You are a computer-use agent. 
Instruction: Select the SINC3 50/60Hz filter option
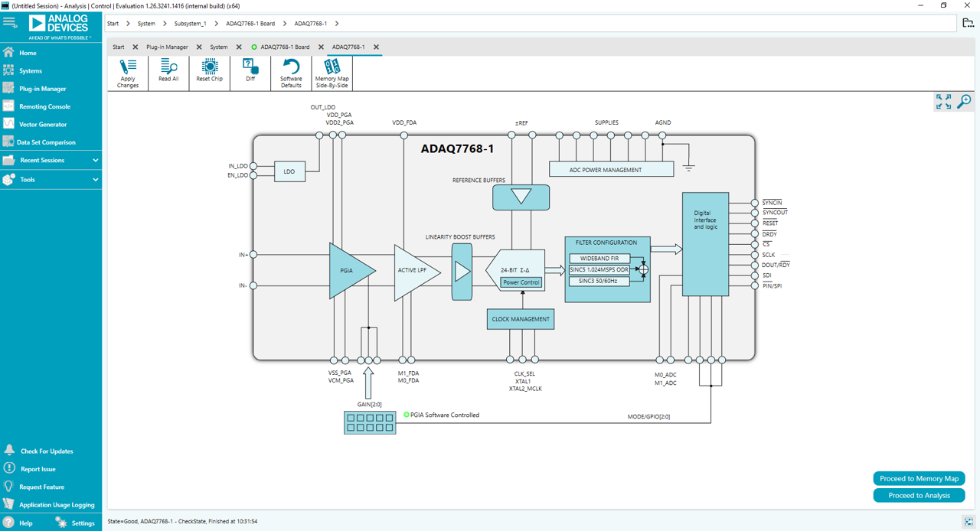(x=599, y=281)
